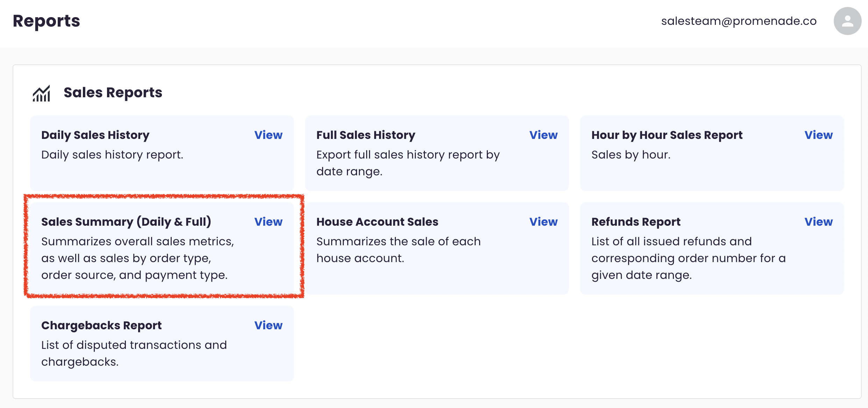This screenshot has width=868, height=408.
Task: Select the Sales Summary (Daily & Full) title
Action: (126, 222)
